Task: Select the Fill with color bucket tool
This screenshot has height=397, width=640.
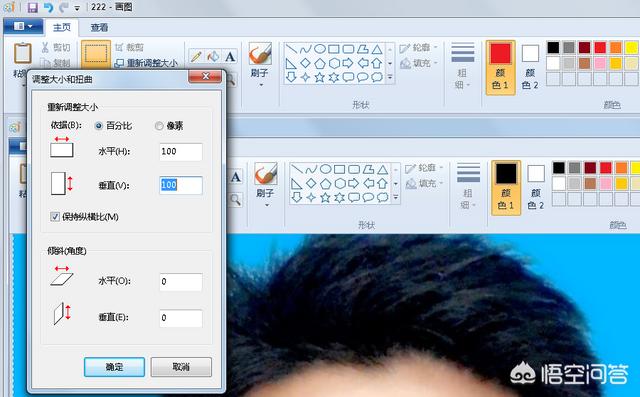Action: tap(213, 56)
